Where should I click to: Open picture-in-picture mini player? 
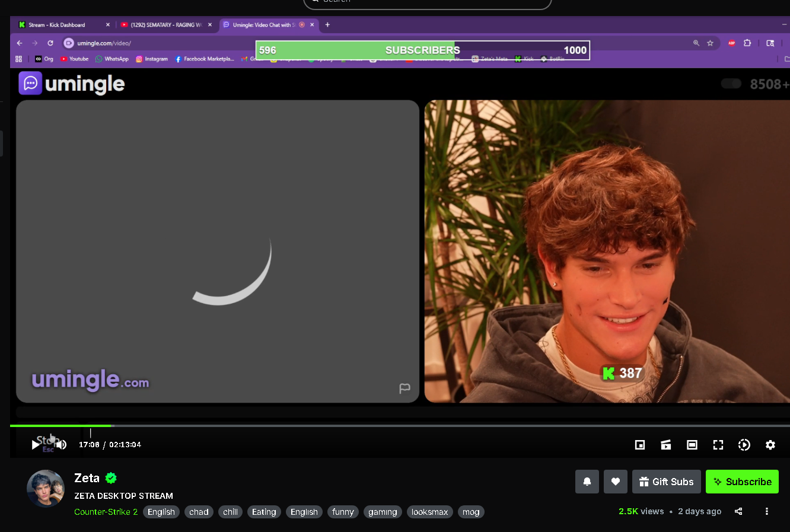coord(639,445)
